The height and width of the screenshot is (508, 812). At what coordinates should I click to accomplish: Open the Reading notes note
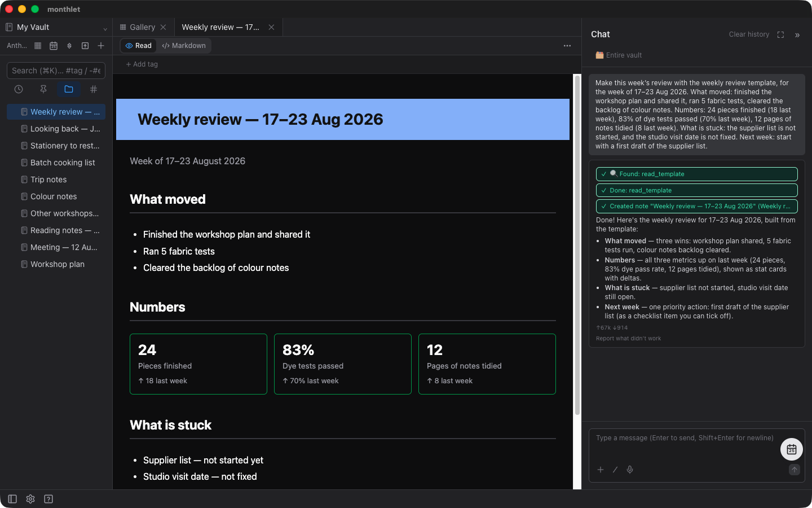pos(56,230)
